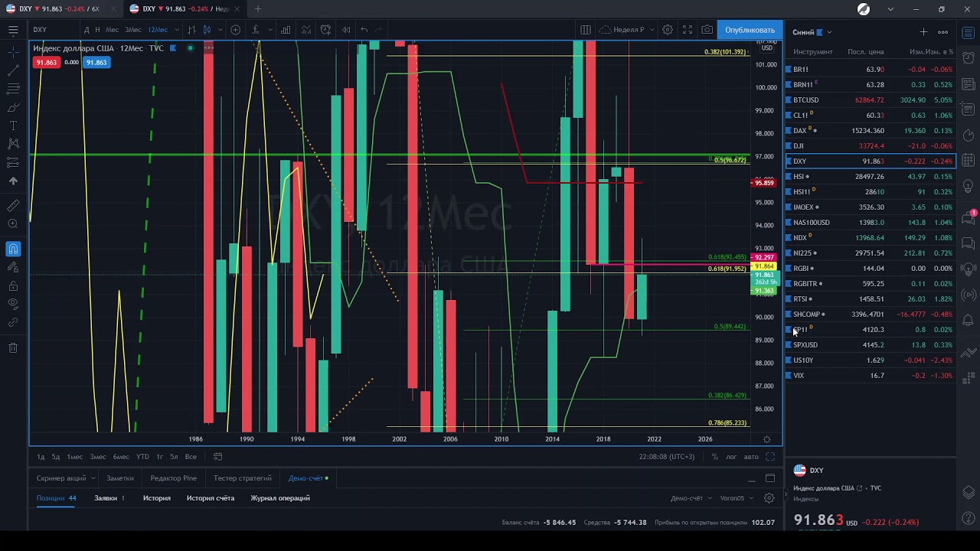Click the DXY symbol search field

pos(52,30)
